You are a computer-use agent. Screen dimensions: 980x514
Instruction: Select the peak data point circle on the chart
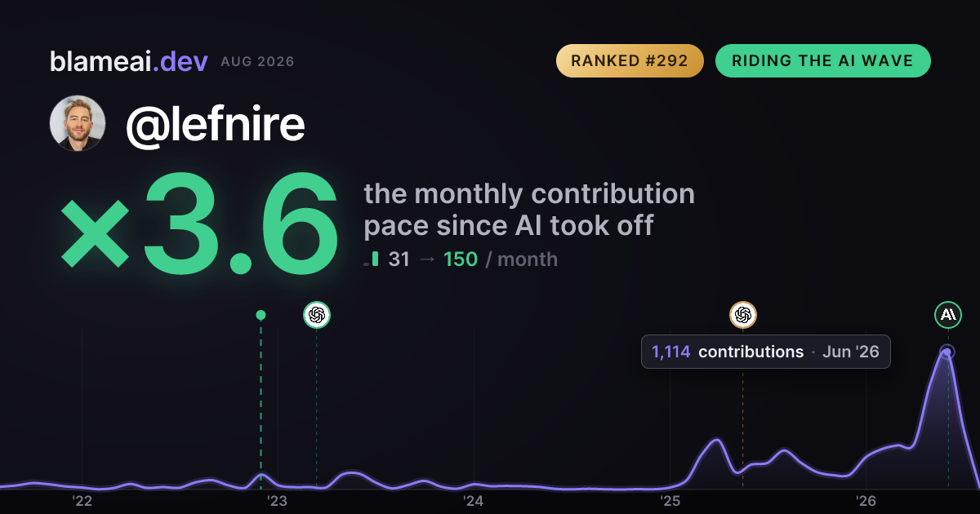point(947,352)
